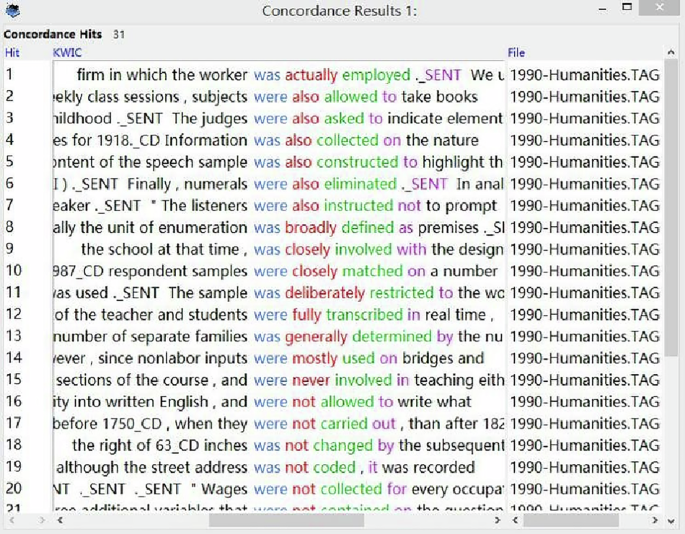
Task: Click the KWIC column header
Action: (x=67, y=53)
